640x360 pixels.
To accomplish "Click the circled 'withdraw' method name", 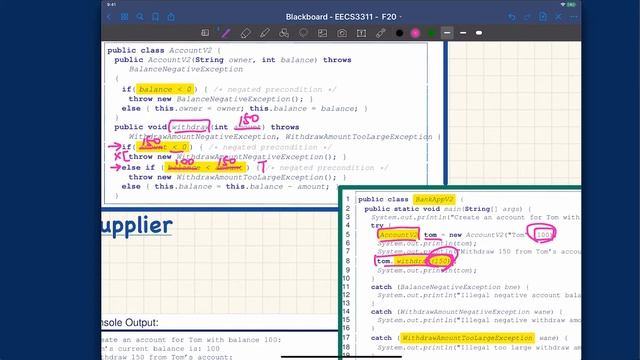I will [189, 127].
